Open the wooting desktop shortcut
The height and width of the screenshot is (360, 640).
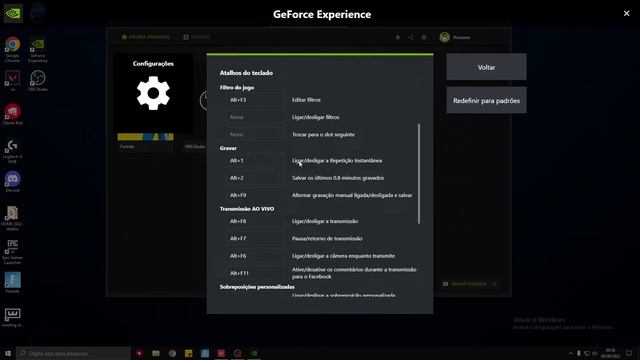click(12, 318)
